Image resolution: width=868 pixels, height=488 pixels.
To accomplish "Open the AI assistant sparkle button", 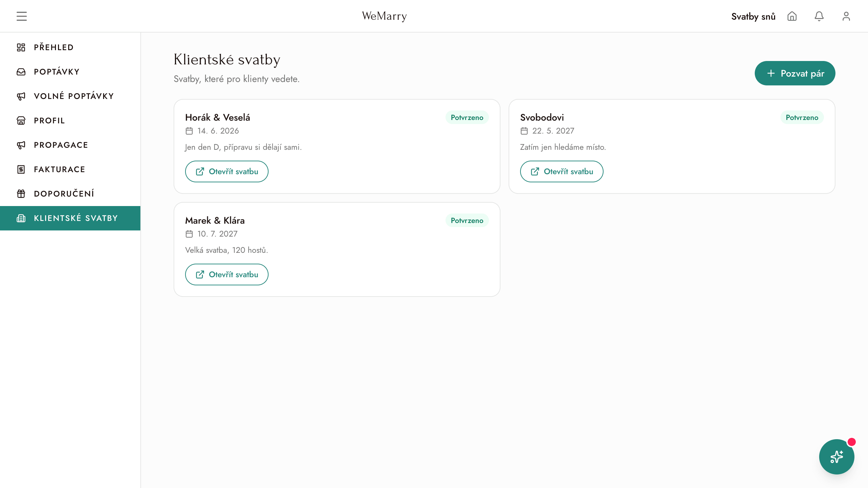I will (837, 457).
